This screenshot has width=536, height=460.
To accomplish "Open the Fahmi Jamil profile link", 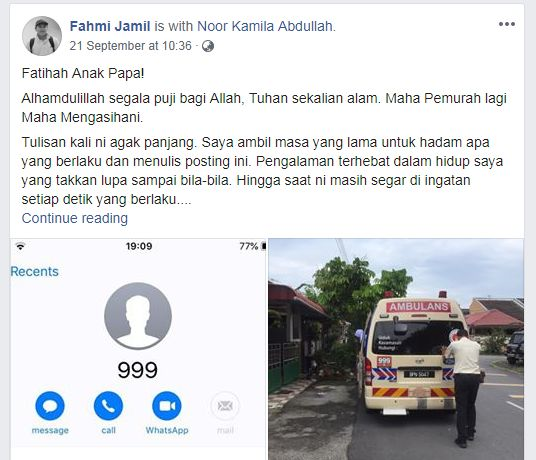I will tap(110, 26).
